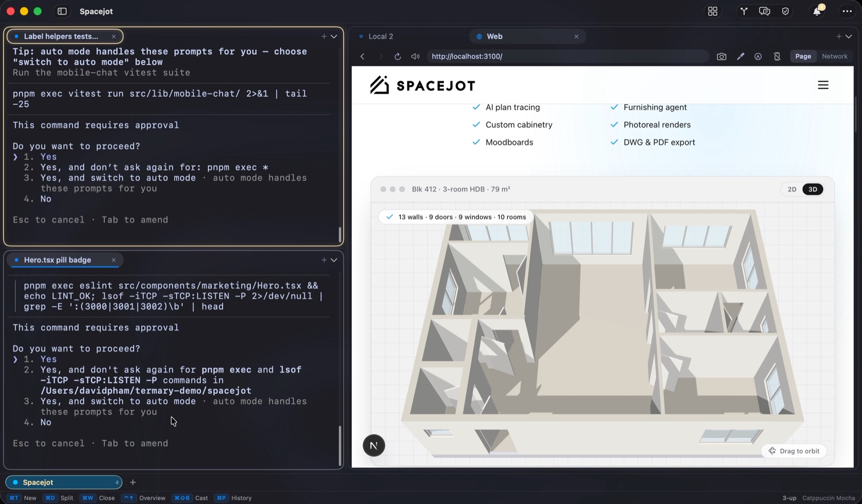Activate the eyedropper color picker

740,57
